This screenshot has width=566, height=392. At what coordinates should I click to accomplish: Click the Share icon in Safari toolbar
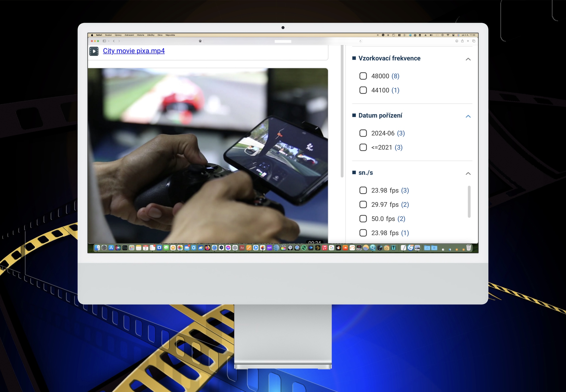coord(462,41)
